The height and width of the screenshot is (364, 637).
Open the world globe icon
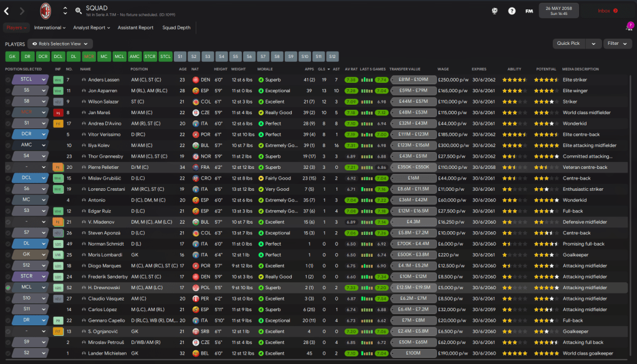[x=495, y=11]
